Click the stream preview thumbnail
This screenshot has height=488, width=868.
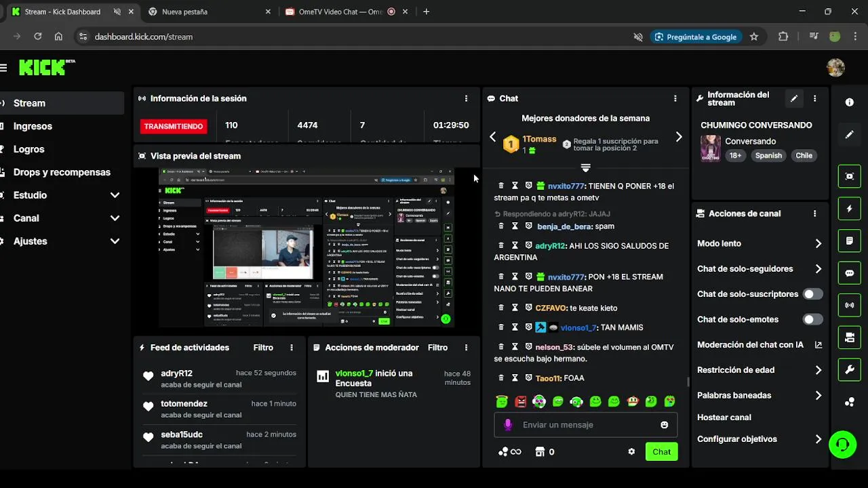coord(307,247)
